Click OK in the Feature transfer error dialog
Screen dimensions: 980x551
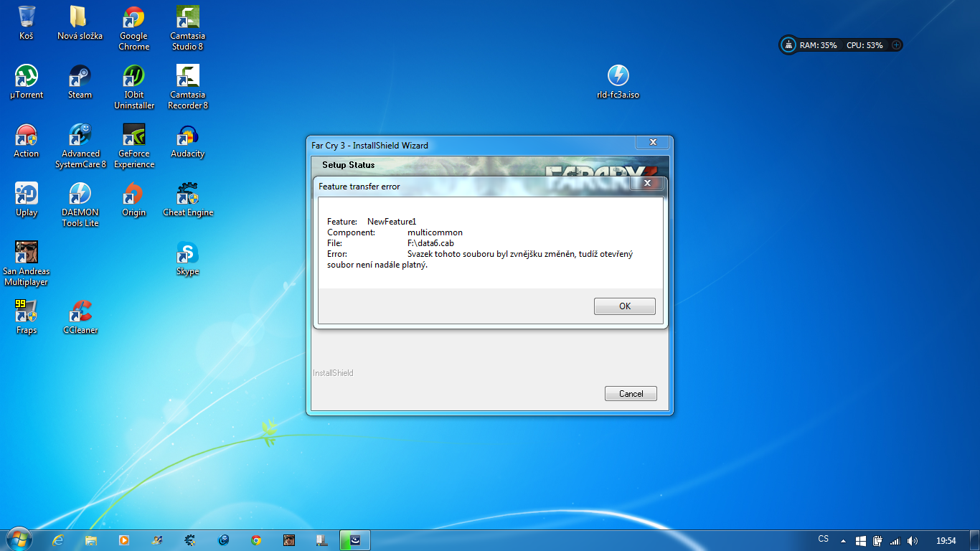(x=624, y=306)
